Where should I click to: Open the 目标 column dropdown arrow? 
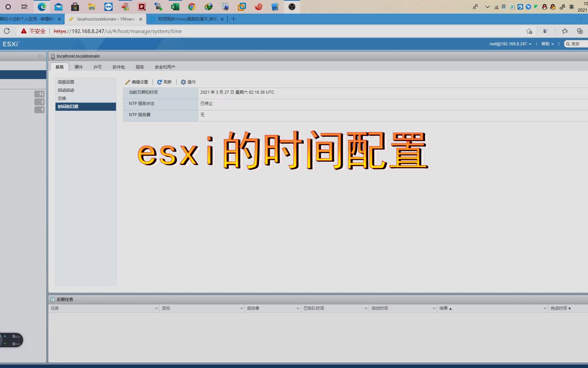pyautogui.click(x=241, y=308)
